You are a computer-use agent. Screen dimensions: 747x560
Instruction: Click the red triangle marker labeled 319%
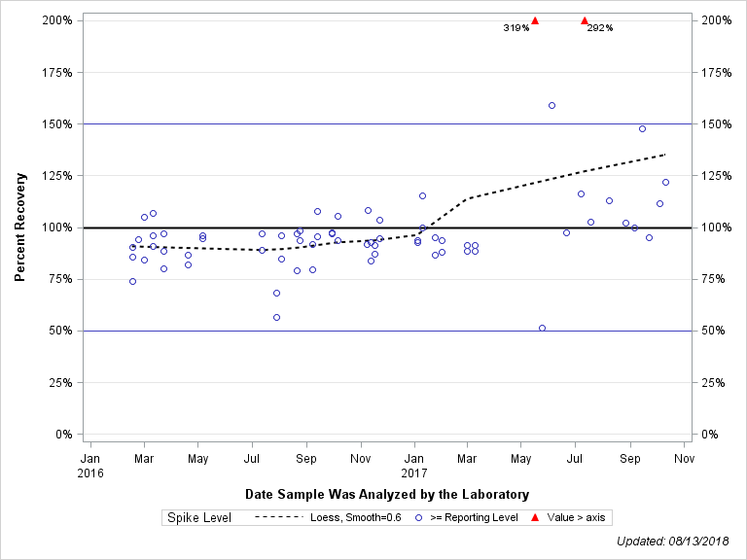click(535, 20)
